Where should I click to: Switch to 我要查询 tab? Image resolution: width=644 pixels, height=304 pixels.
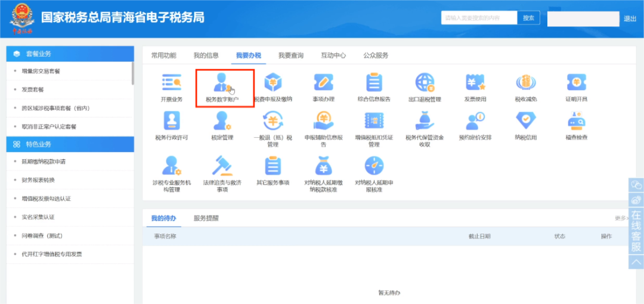(x=291, y=55)
